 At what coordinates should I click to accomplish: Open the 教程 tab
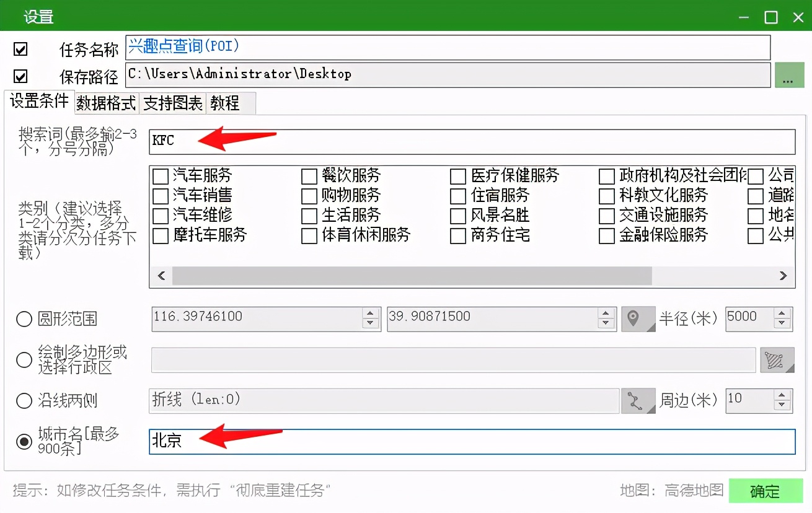pos(225,103)
